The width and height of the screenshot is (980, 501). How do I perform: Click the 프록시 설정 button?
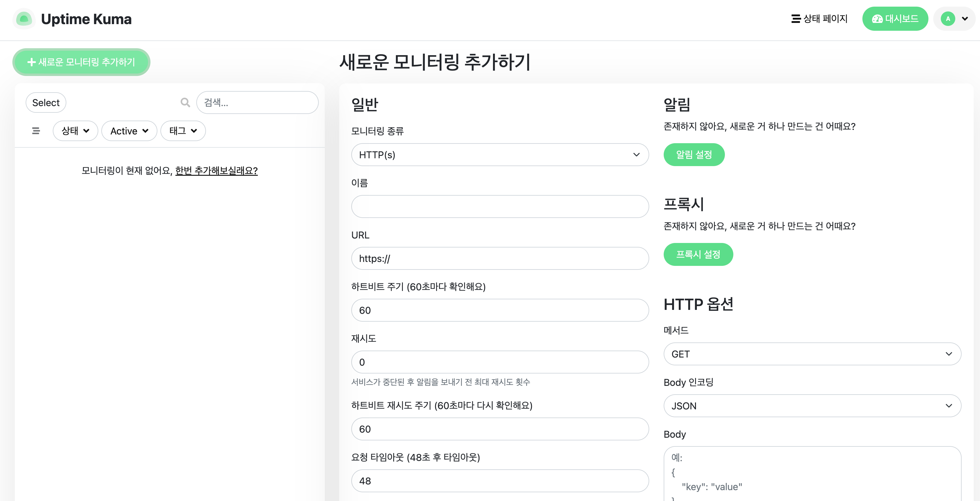[698, 254]
